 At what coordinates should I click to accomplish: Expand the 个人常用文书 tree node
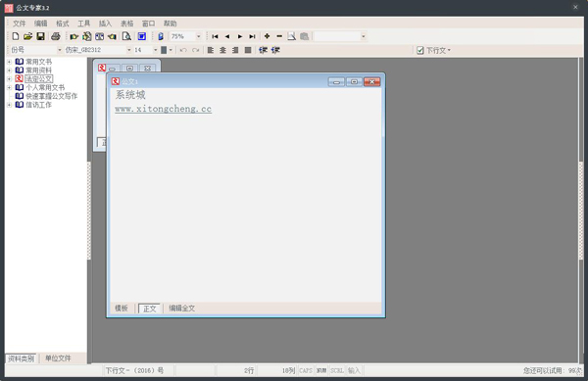pyautogui.click(x=10, y=87)
